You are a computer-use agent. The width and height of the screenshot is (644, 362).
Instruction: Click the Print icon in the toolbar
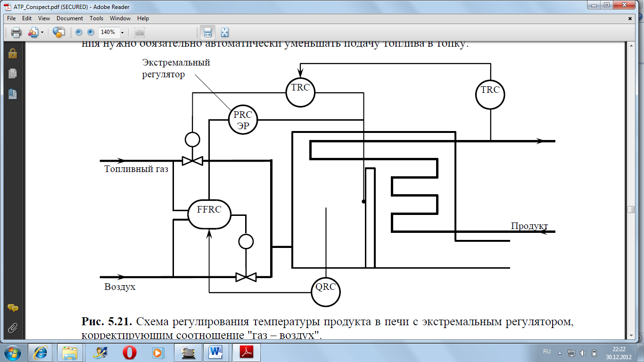17,32
